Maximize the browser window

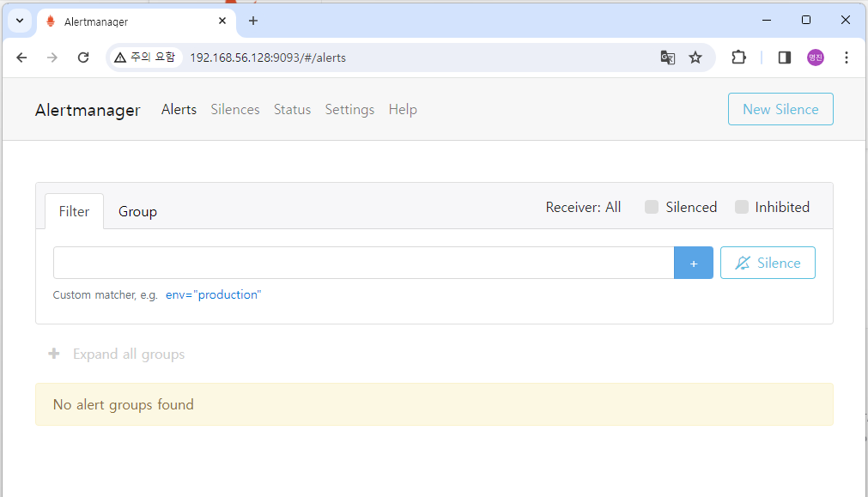[x=806, y=20]
